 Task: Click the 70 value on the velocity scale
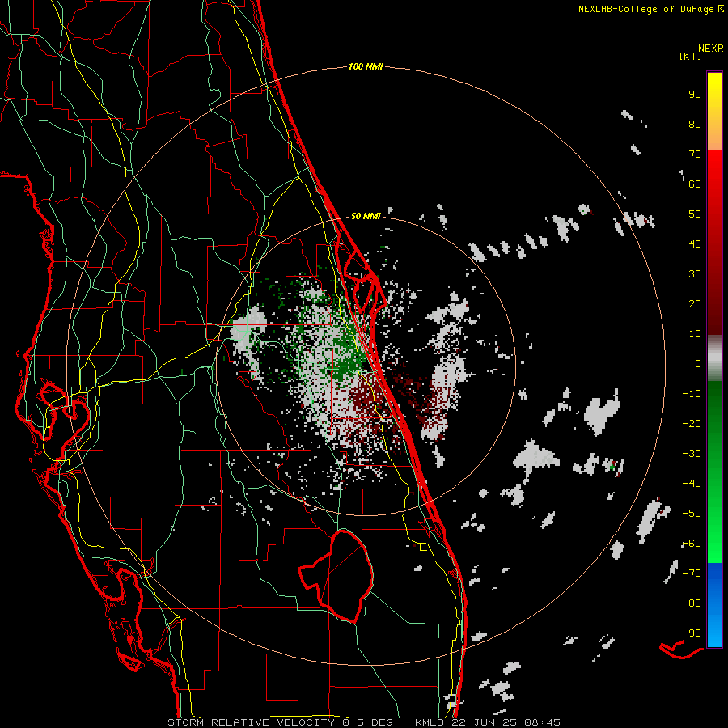pyautogui.click(x=695, y=154)
